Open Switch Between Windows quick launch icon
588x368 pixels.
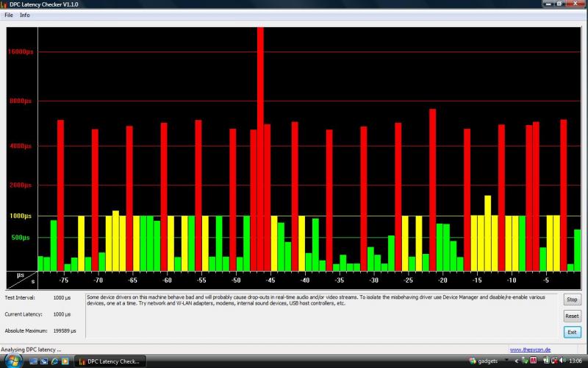[43, 361]
